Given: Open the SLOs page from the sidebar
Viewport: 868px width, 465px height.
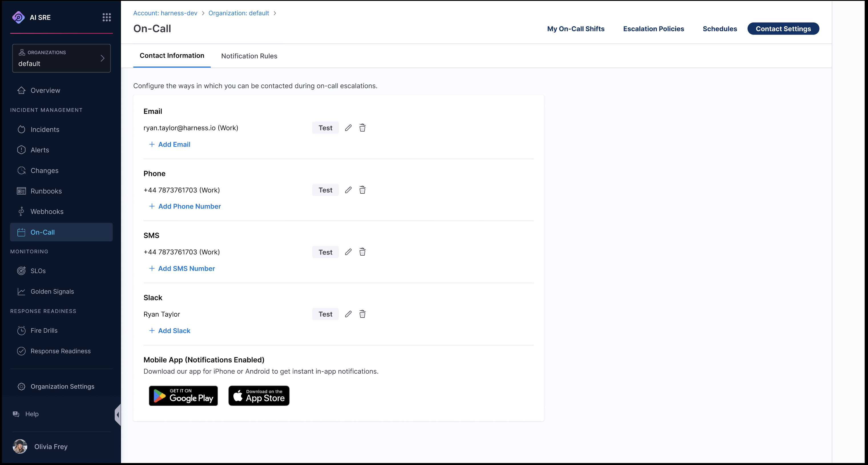Looking at the screenshot, I should pos(38,271).
